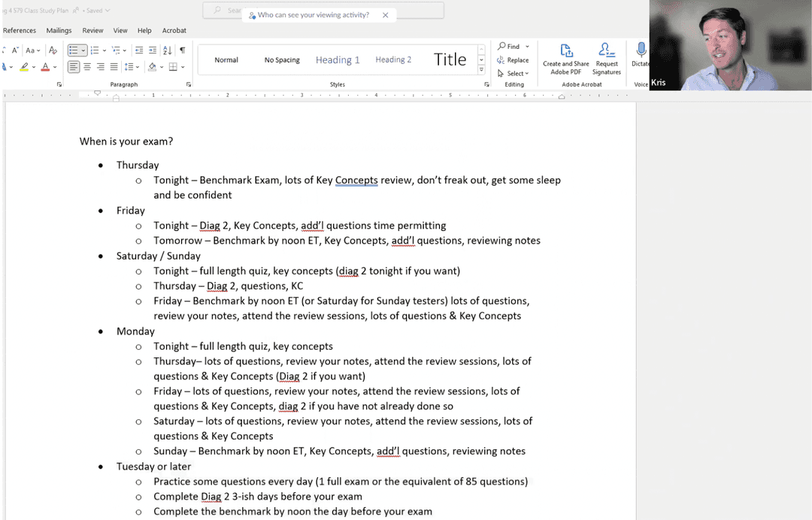The width and height of the screenshot is (812, 520).
Task: Justify the paragraph text
Action: click(114, 67)
